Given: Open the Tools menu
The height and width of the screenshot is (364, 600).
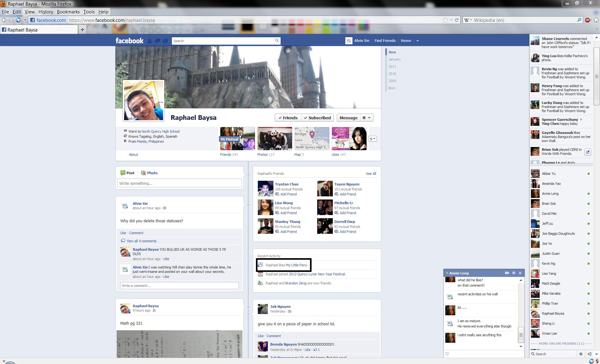Looking at the screenshot, I should (x=89, y=12).
